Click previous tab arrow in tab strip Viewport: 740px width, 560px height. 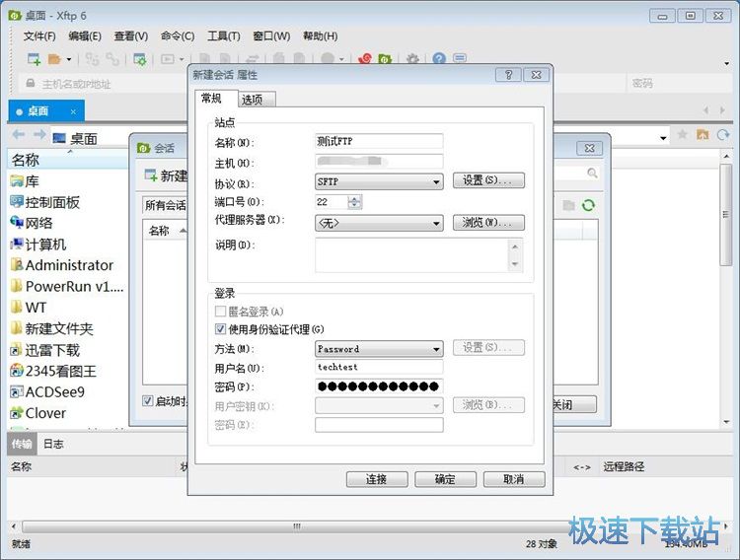(x=706, y=110)
